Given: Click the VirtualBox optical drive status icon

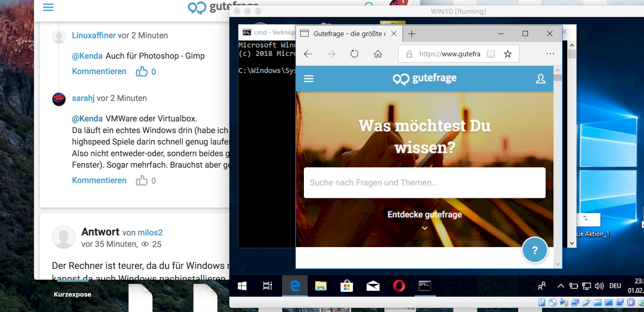Looking at the screenshot, I should (552, 302).
